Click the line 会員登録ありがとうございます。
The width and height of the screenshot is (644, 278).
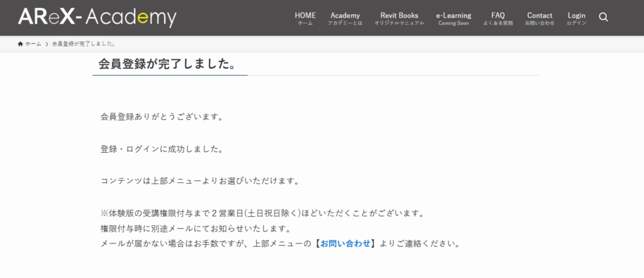pos(162,116)
